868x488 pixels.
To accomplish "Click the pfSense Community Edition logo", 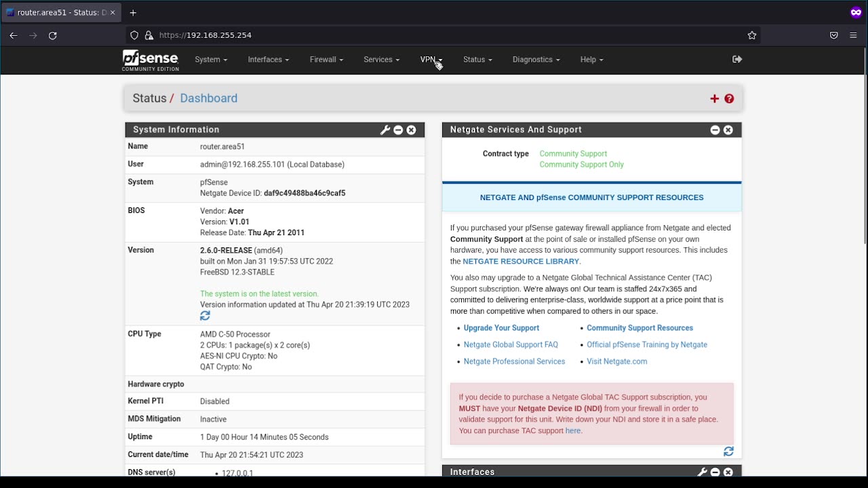I will [151, 60].
